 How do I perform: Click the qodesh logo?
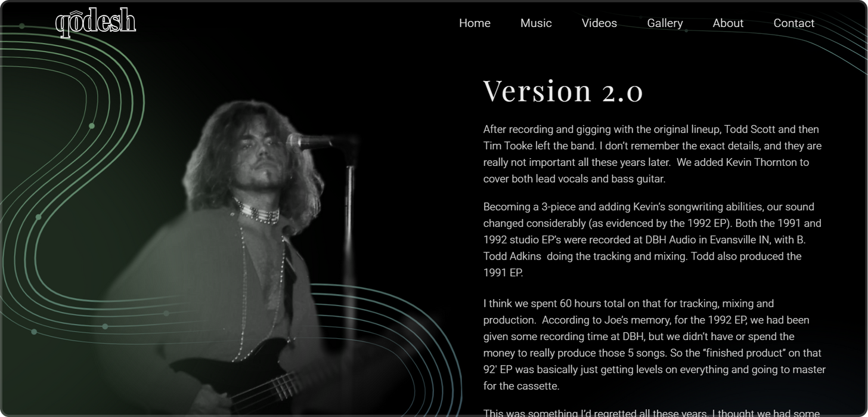pos(95,23)
